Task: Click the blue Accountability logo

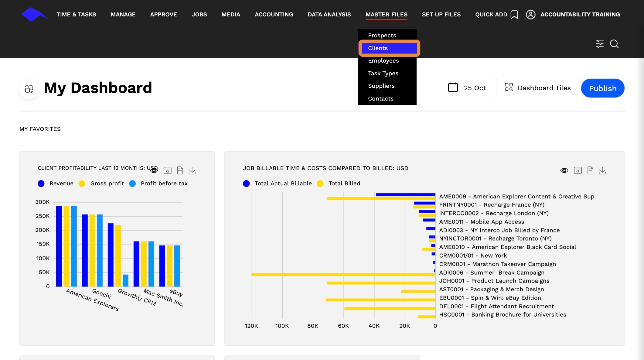Action: point(35,15)
